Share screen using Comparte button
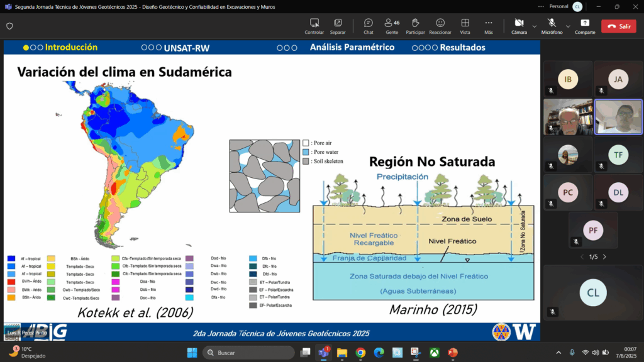The height and width of the screenshot is (362, 644). pyautogui.click(x=585, y=26)
